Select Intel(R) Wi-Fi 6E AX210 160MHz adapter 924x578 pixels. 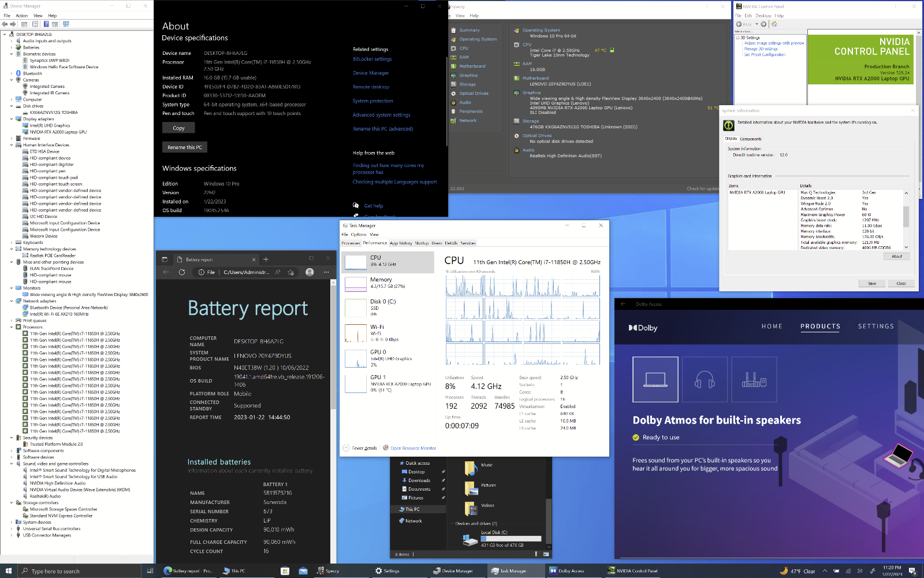point(59,314)
